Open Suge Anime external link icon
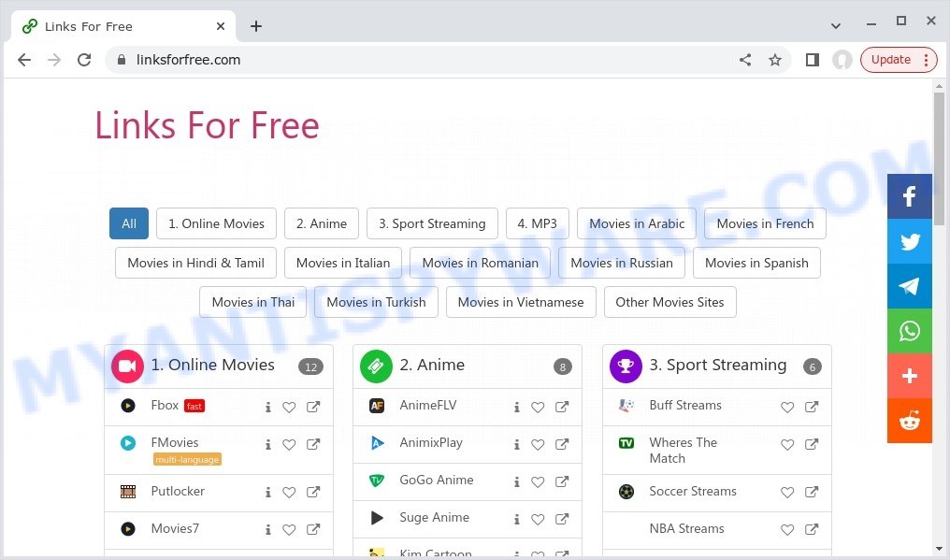The height and width of the screenshot is (560, 950). (562, 519)
